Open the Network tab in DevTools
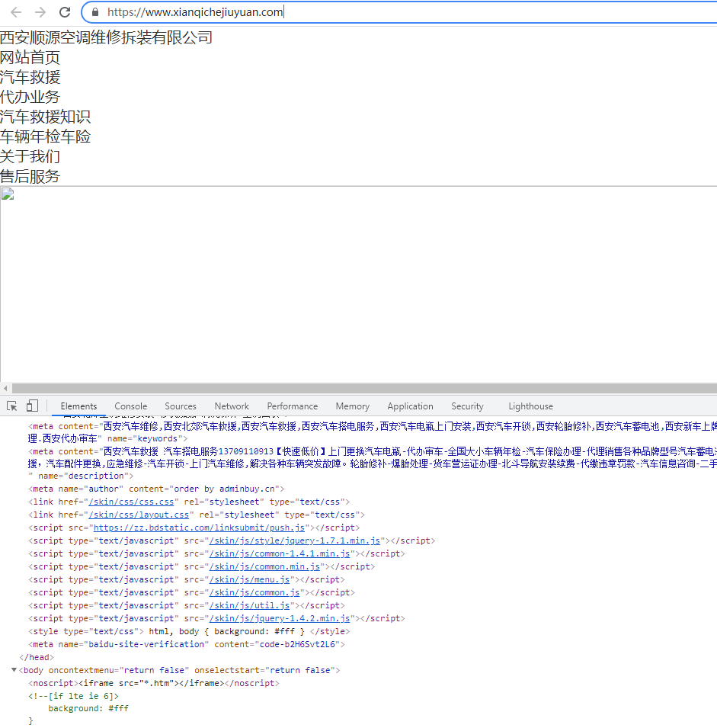The image size is (717, 728). pos(232,406)
